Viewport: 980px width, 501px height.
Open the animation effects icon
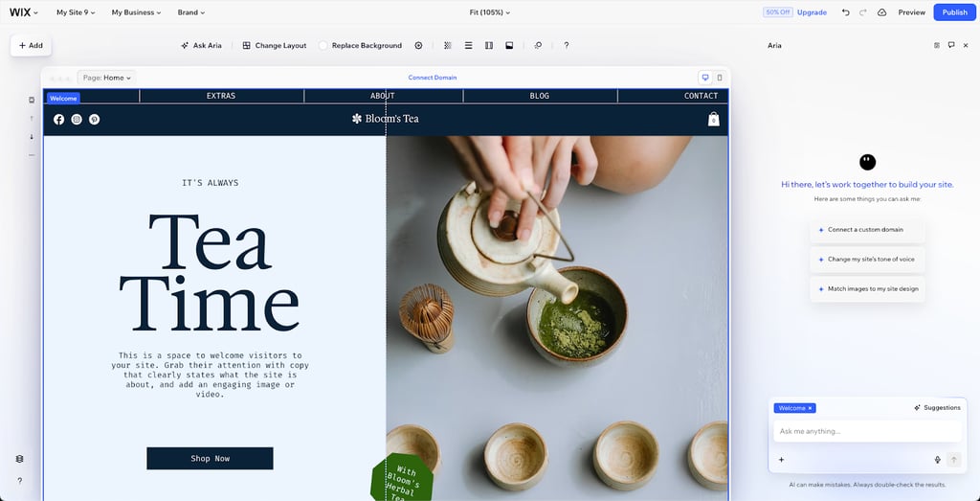tap(538, 46)
